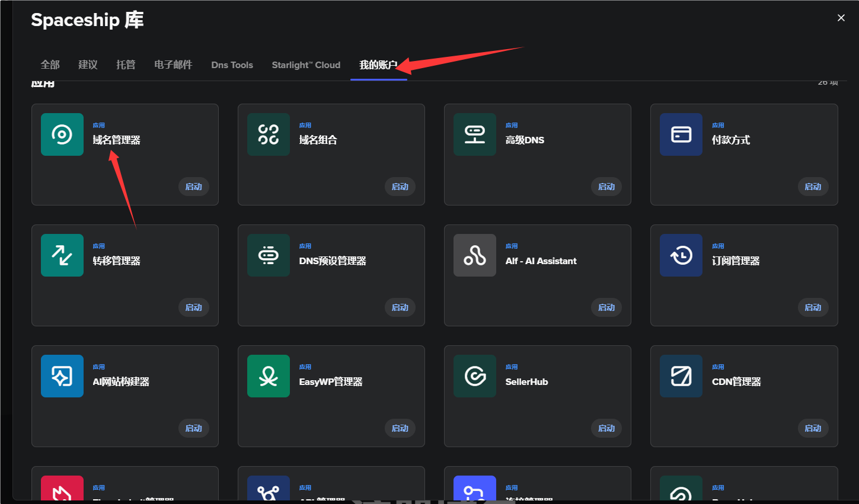Image resolution: width=859 pixels, height=504 pixels.
Task: Click the SellerHub icon
Action: [475, 376]
